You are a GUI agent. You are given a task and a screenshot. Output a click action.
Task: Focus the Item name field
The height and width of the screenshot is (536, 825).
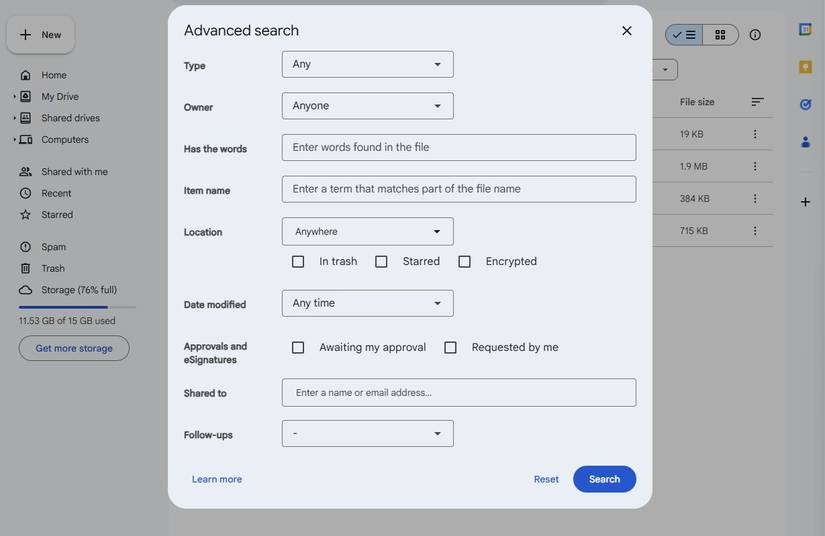pyautogui.click(x=459, y=189)
